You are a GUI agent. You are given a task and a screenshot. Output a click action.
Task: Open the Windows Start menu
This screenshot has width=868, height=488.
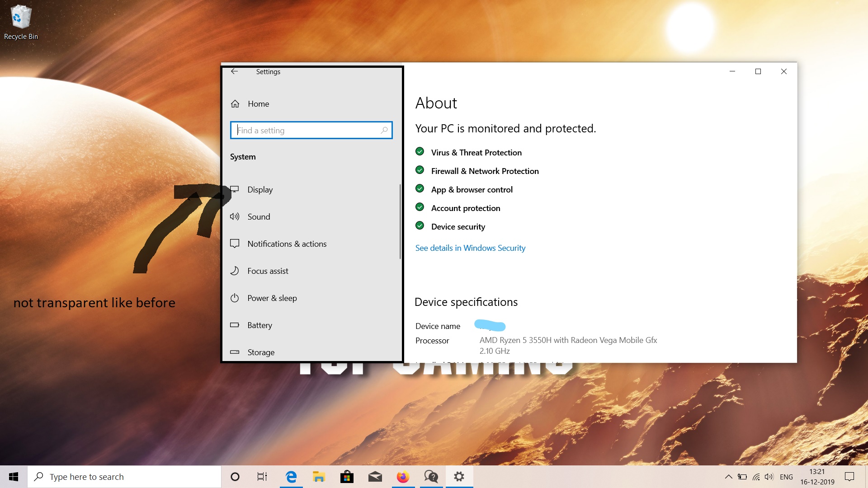pos(14,477)
